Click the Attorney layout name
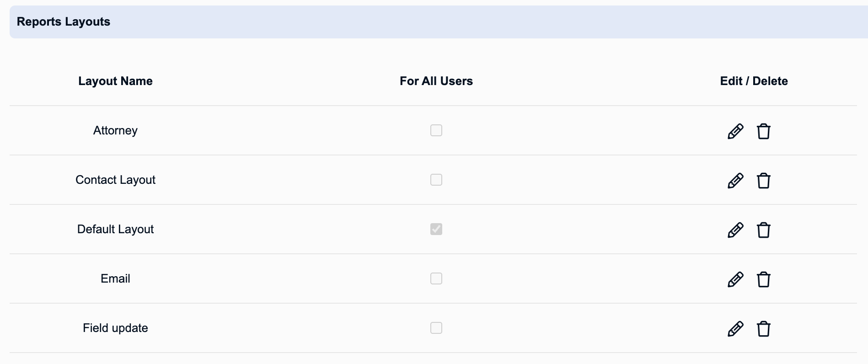Viewport: 868px width, 364px height. point(115,130)
